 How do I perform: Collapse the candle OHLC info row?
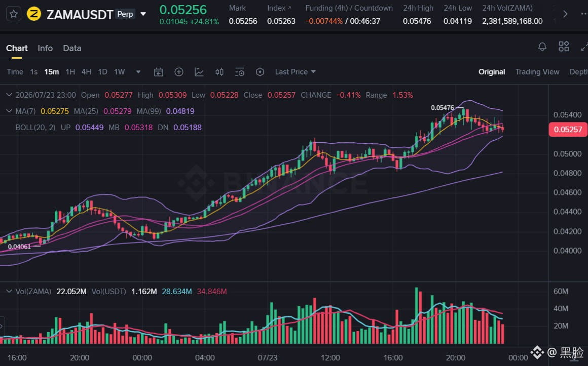coord(9,95)
